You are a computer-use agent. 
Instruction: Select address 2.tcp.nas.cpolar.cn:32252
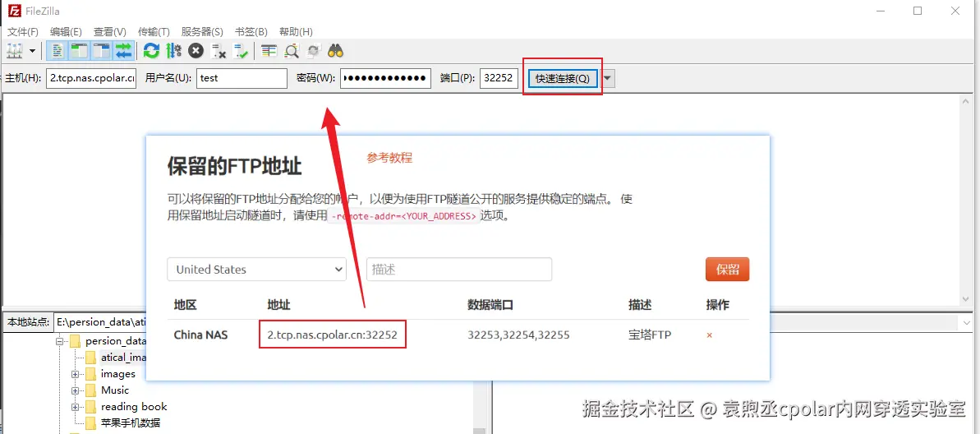333,335
